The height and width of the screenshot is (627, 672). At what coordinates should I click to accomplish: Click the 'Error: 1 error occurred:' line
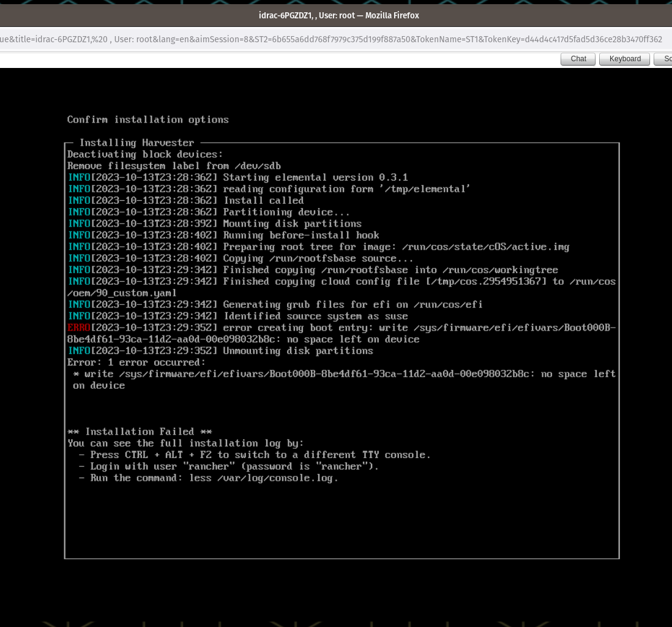pyautogui.click(x=136, y=363)
